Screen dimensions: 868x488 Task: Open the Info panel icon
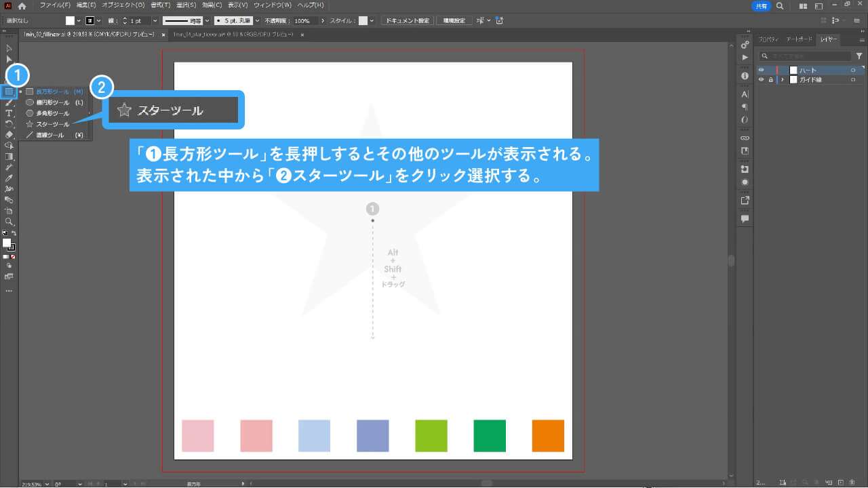pyautogui.click(x=745, y=76)
